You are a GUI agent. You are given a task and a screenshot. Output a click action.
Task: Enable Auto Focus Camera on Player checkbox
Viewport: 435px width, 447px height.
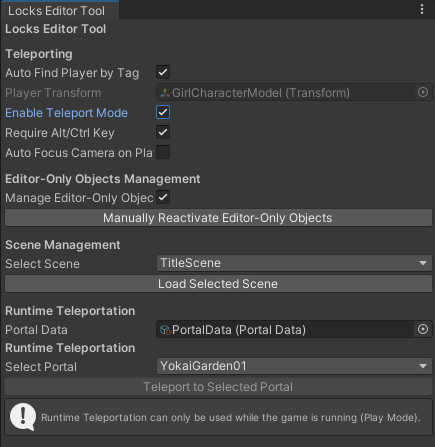163,152
